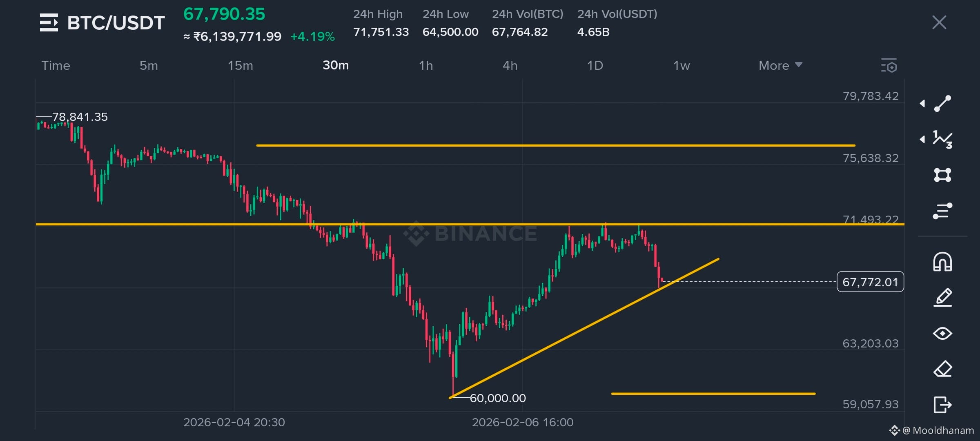Viewport: 980px width, 441px height.
Task: Select the 30m interval
Action: point(336,65)
